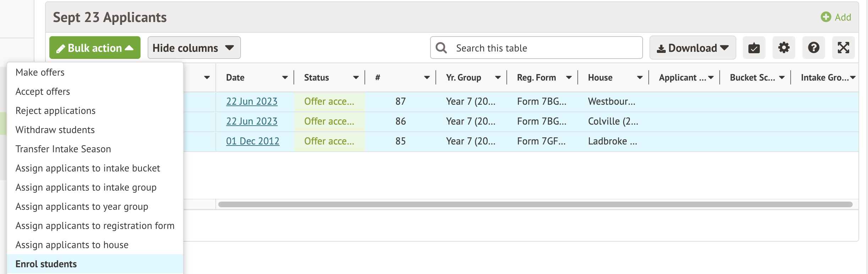
Task: Click the horizontal table scrollbar
Action: pos(535,204)
